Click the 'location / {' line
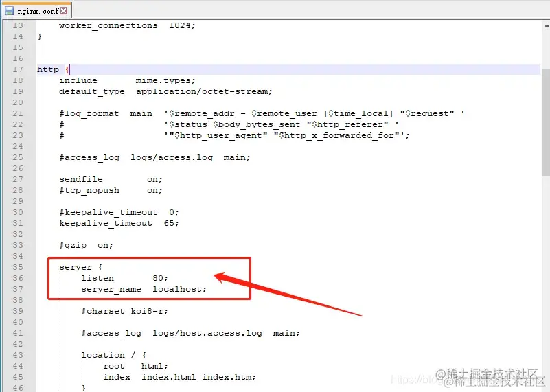This screenshot has width=550, height=392. [x=114, y=355]
